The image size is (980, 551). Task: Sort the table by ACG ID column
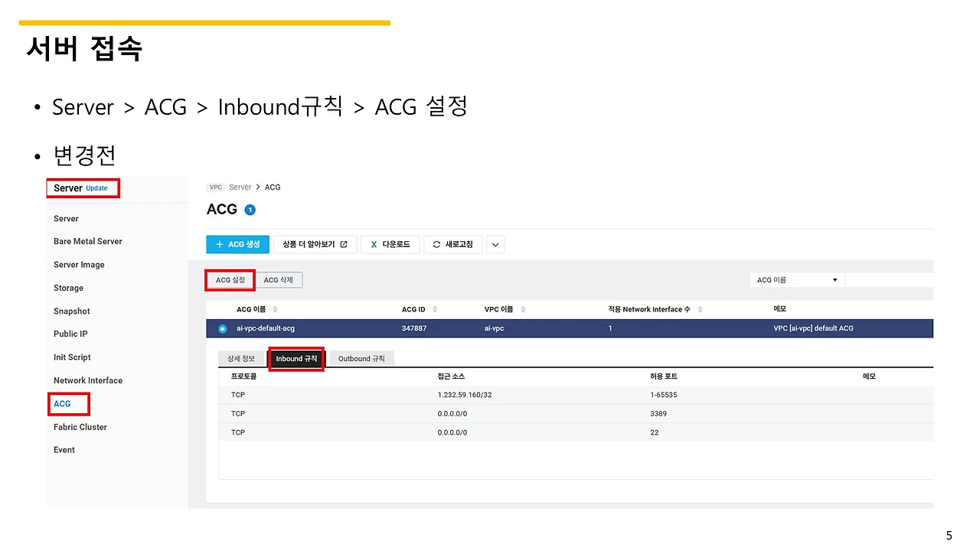[x=435, y=309]
